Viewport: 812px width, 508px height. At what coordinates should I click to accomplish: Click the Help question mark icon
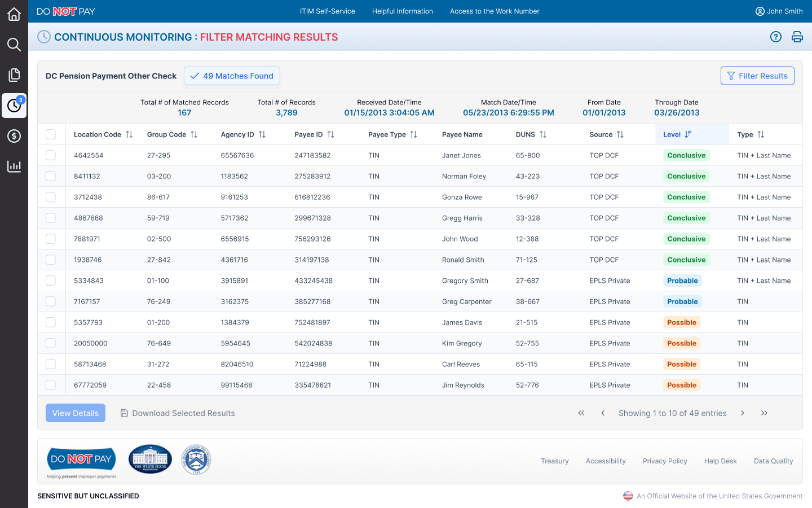[x=776, y=37]
